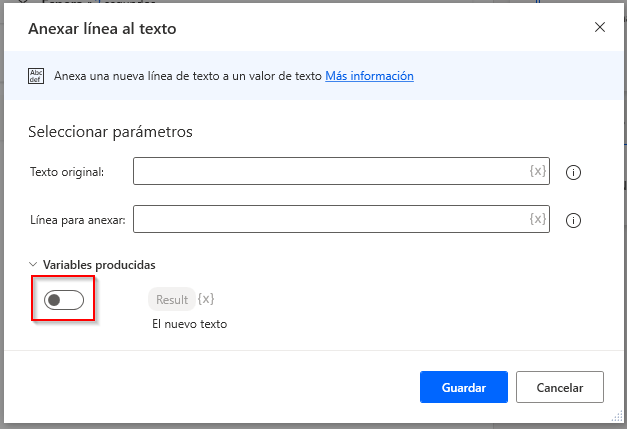Show info for Texto original

tap(573, 172)
